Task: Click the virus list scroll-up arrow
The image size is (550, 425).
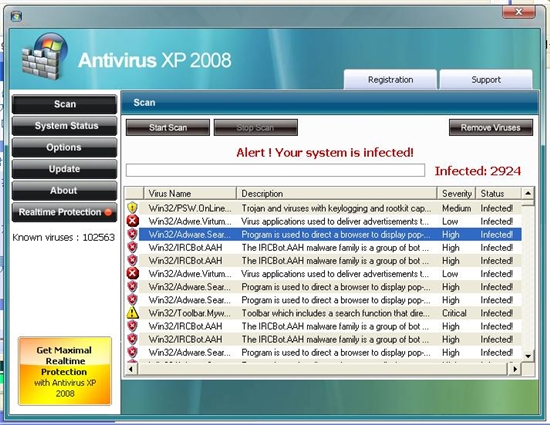Action: [528, 193]
